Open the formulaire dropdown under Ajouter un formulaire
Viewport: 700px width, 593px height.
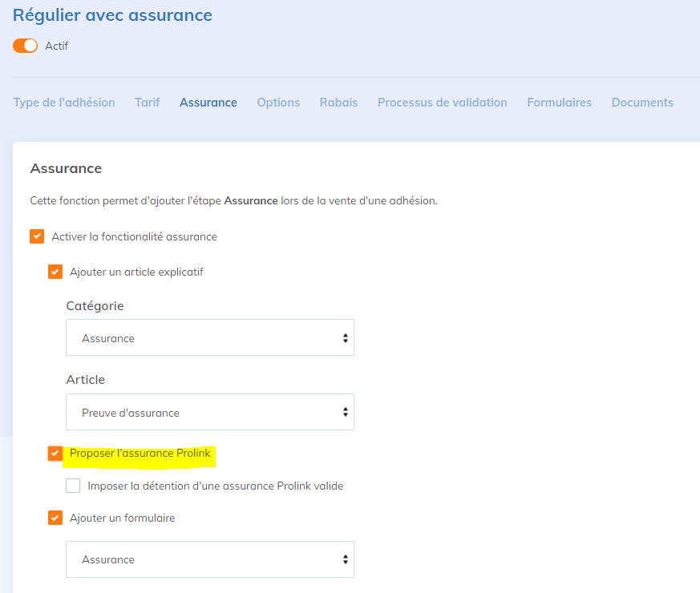click(x=209, y=559)
